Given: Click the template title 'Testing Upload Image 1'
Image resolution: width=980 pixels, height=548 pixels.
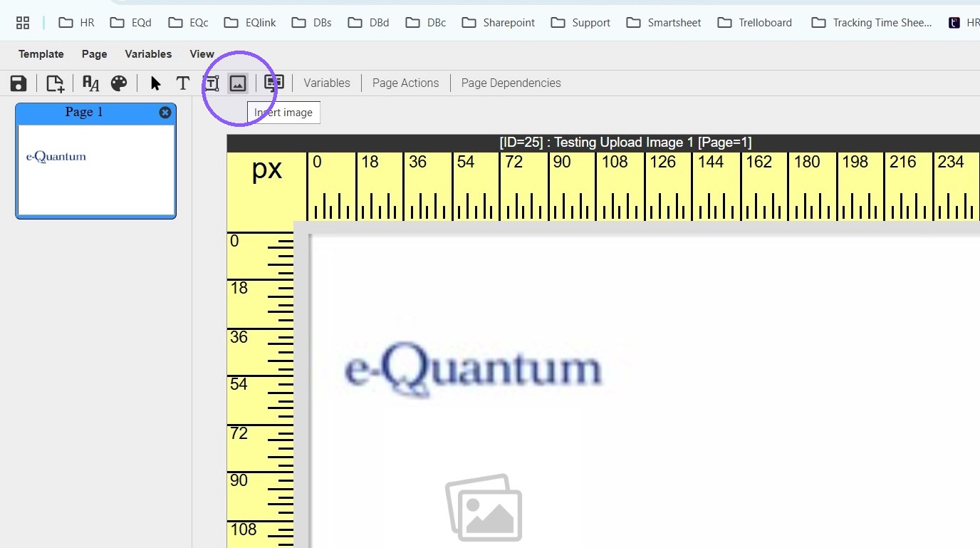Looking at the screenshot, I should (624, 143).
